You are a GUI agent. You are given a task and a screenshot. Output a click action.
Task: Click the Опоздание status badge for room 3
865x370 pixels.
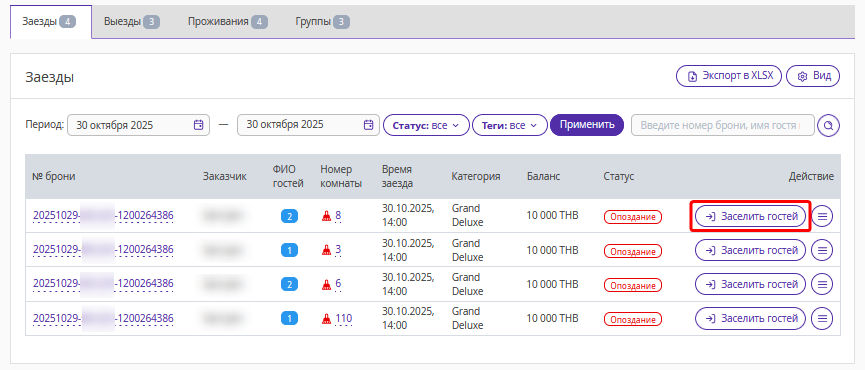633,251
